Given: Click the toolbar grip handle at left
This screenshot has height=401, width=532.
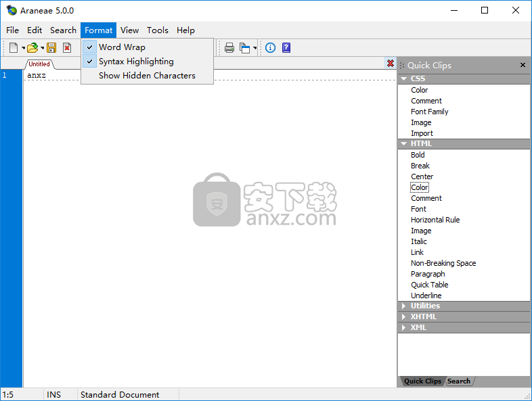Looking at the screenshot, I should click(x=3, y=48).
